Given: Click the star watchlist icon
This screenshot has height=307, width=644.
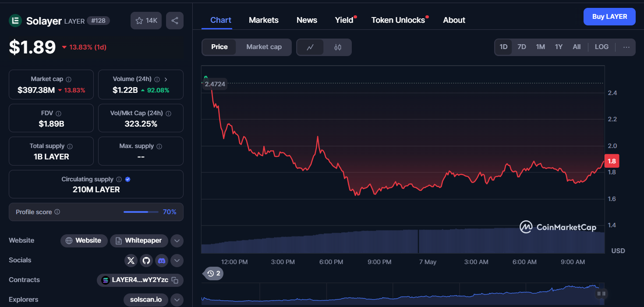Looking at the screenshot, I should pyautogui.click(x=139, y=21).
